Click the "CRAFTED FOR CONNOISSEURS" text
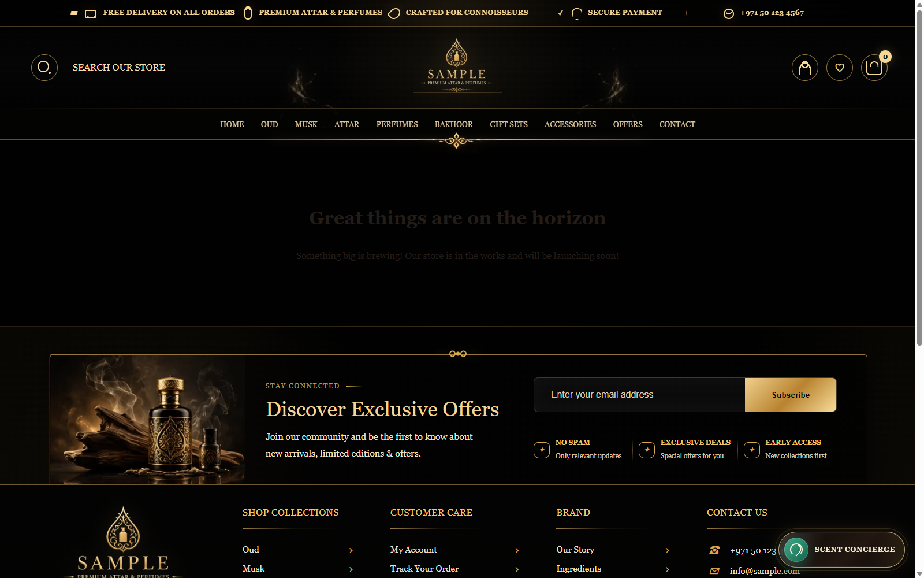 tap(467, 13)
